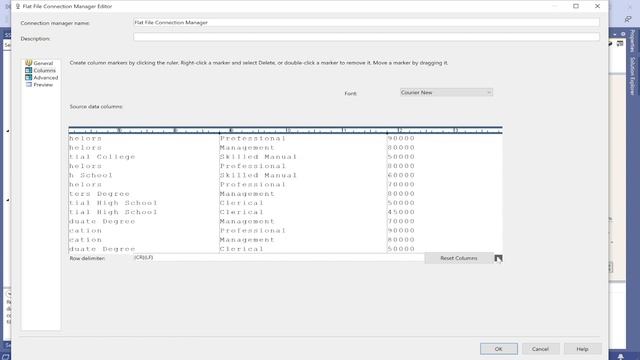Click the Connection manager name field
Screen dimensions: 640x360
coord(366,22)
